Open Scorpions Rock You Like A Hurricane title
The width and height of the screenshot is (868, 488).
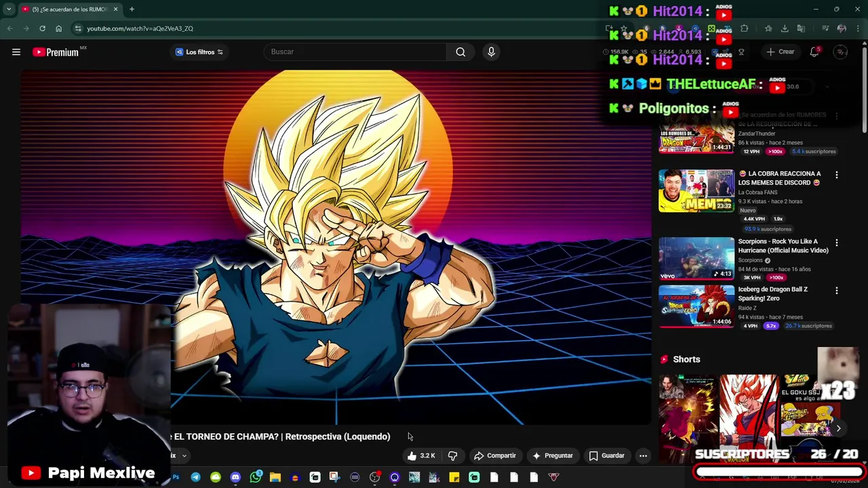pos(783,246)
